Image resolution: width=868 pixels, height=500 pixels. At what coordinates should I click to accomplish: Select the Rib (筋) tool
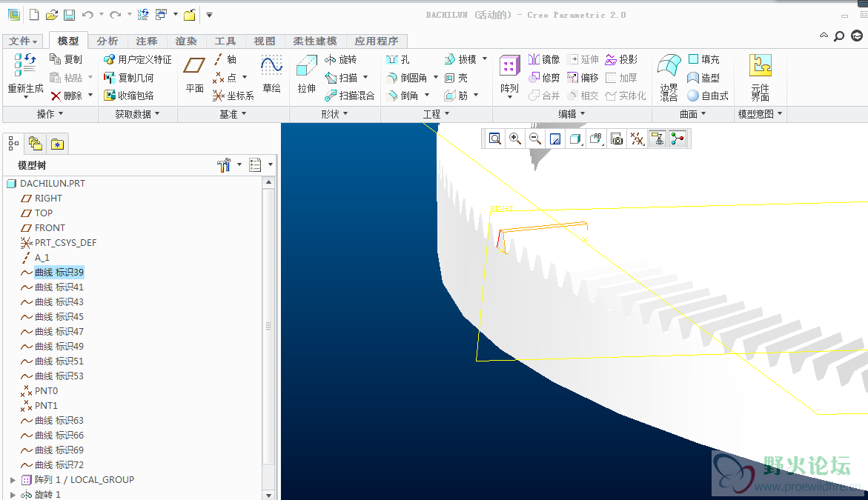[456, 96]
